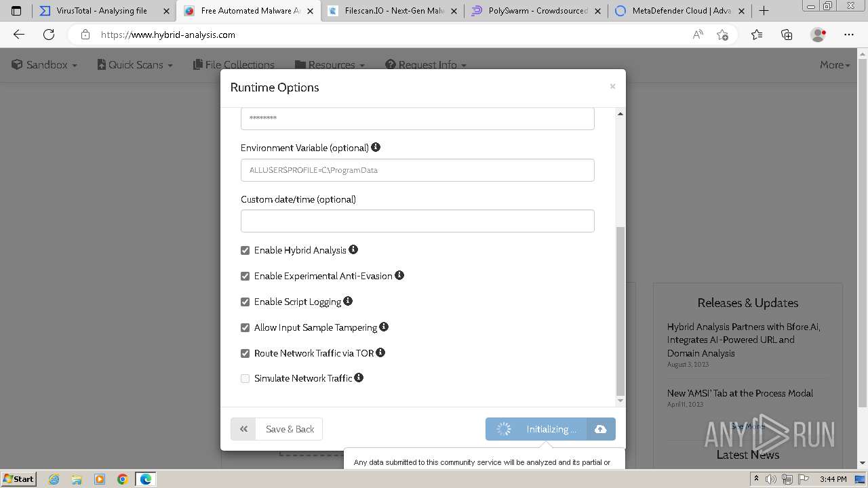This screenshot has width=868, height=488.
Task: Open Chrome from the taskbar
Action: (x=123, y=479)
